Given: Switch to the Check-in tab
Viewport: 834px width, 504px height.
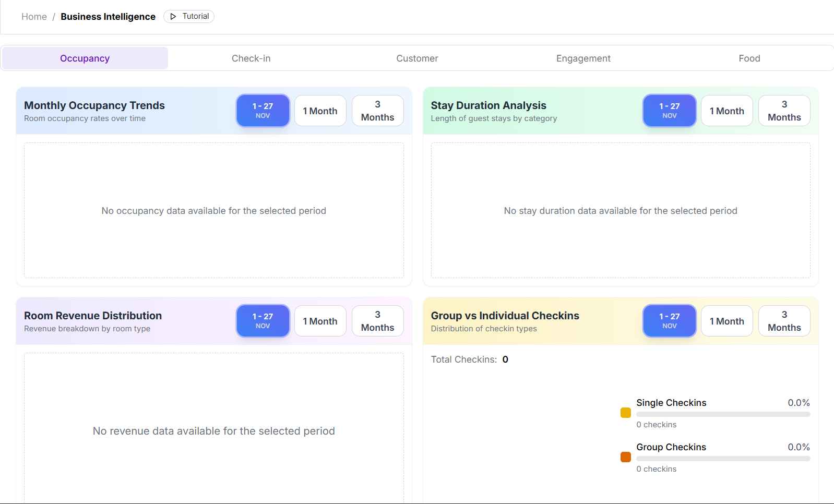Looking at the screenshot, I should [x=251, y=58].
